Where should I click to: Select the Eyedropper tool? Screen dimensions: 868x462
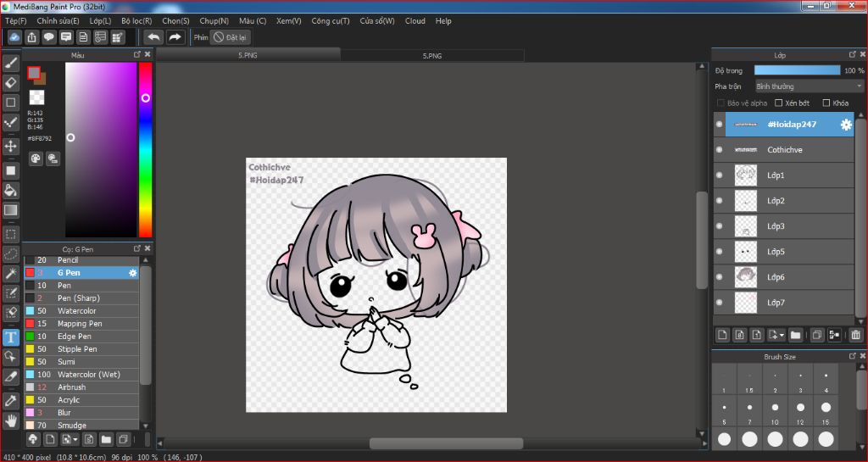(10, 401)
